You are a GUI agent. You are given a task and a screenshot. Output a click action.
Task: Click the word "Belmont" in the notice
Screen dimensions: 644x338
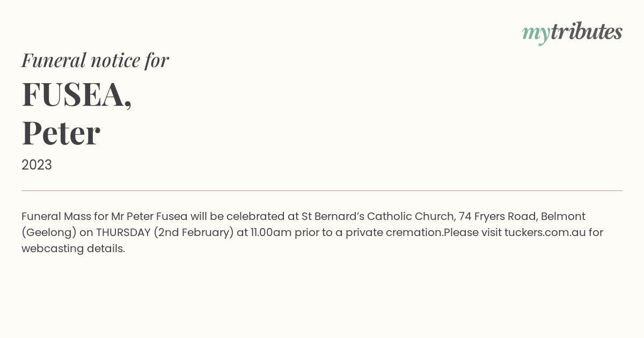(563, 216)
